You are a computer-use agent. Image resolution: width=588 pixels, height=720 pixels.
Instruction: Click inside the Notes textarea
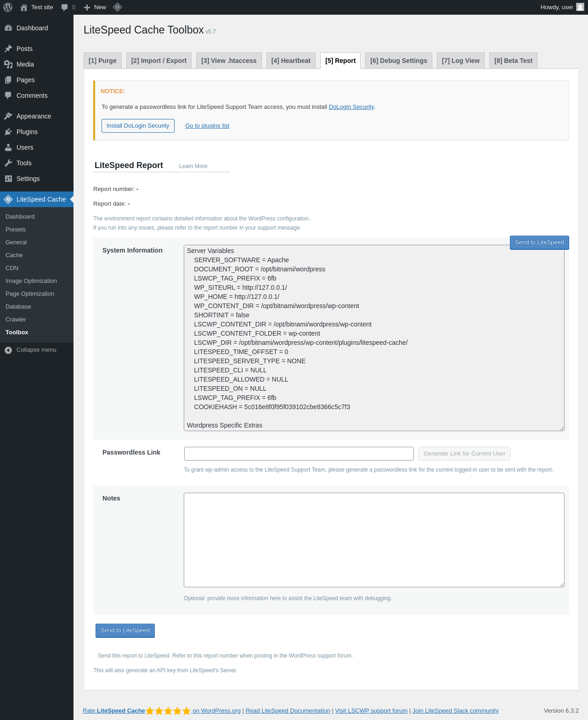374,540
